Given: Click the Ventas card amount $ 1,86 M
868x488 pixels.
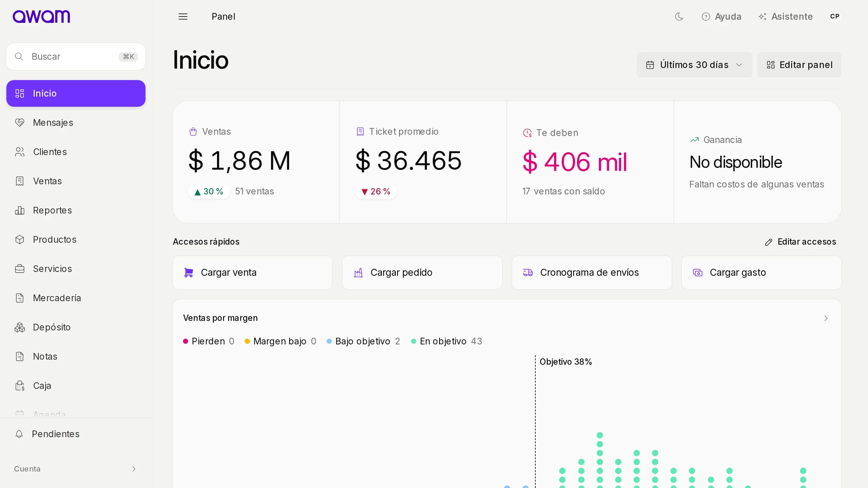Looking at the screenshot, I should (239, 161).
